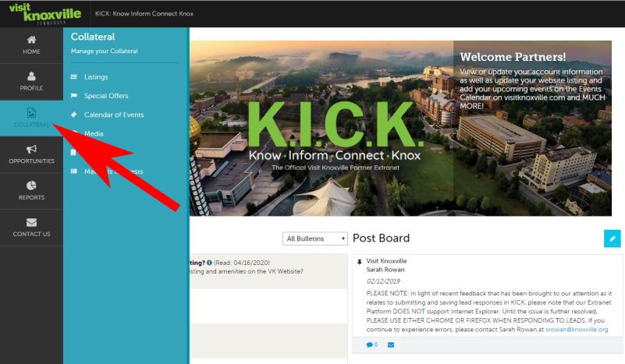Open the All Bulletins dropdown
The height and width of the screenshot is (364, 625).
315,239
